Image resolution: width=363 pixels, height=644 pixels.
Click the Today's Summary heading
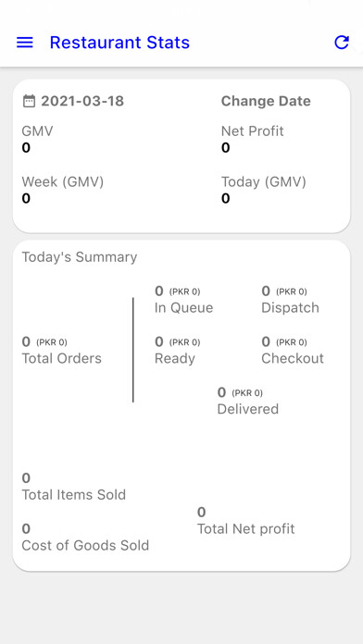pos(80,257)
